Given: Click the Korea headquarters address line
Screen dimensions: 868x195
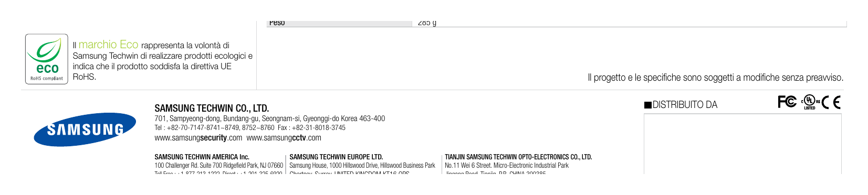Looking at the screenshot, I should [x=269, y=118].
